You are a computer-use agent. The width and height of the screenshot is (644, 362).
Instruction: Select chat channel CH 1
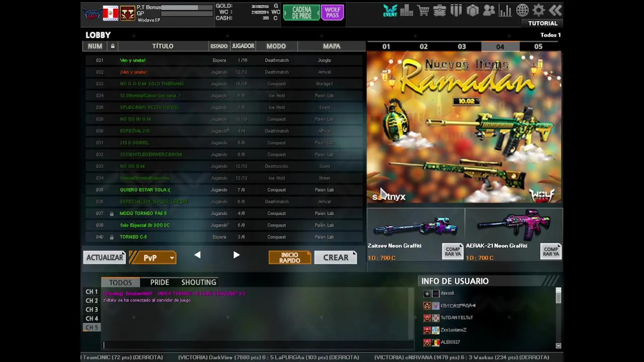tap(92, 292)
